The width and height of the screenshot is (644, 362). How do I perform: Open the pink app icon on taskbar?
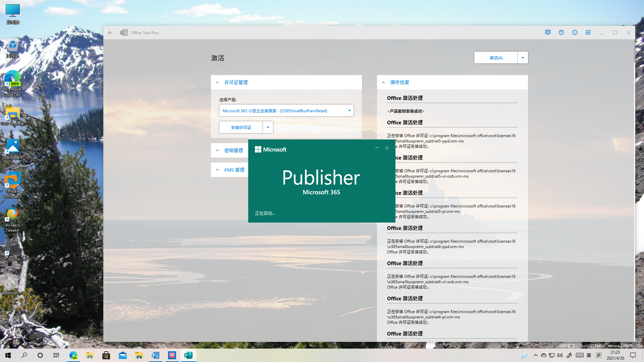pos(172,355)
